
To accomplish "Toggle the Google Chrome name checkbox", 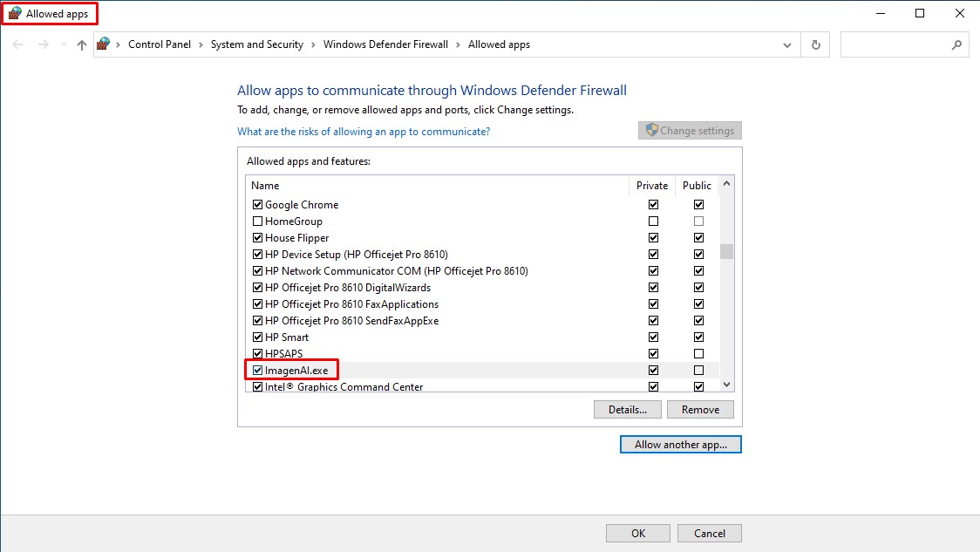I will point(257,204).
